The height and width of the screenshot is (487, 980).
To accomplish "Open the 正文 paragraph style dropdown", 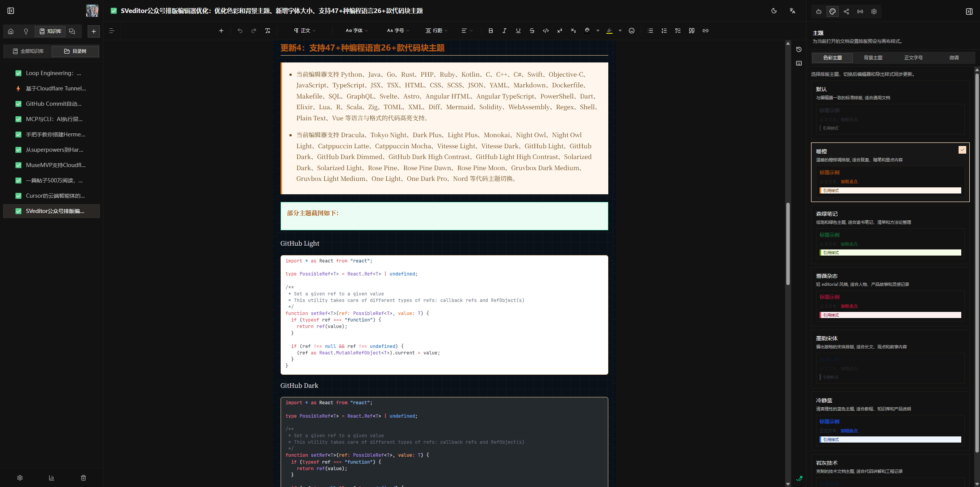I will [x=305, y=31].
